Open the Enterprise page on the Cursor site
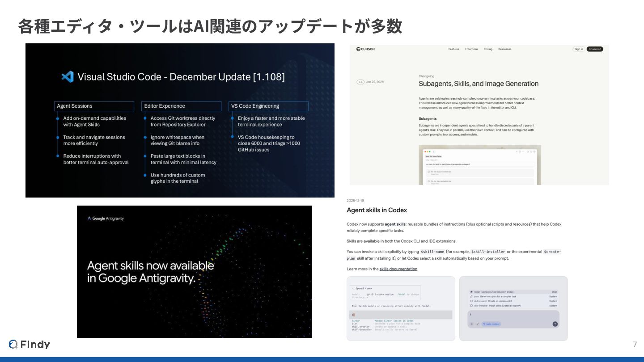The height and width of the screenshot is (362, 644). pyautogui.click(x=471, y=49)
